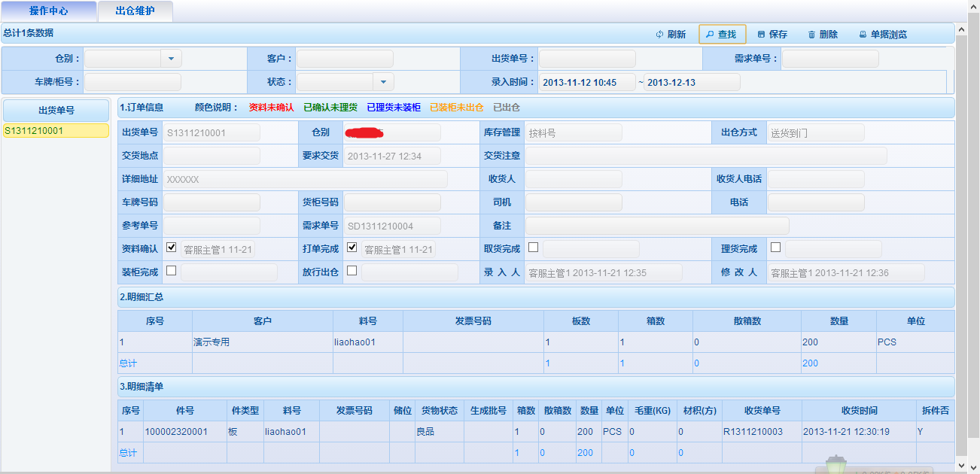Image resolution: width=980 pixels, height=474 pixels.
Task: Tick the 理货完成 checkbox
Action: tap(775, 248)
